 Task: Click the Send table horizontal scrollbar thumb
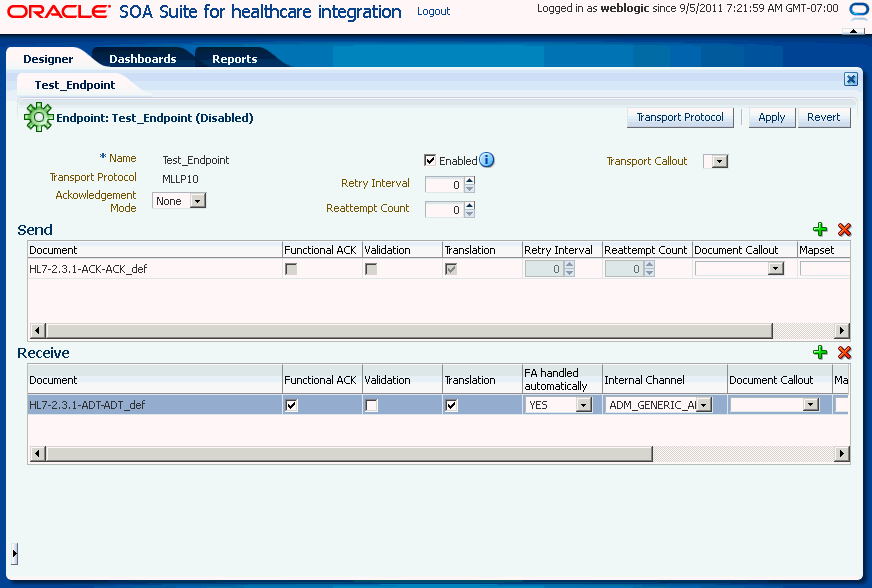click(409, 330)
